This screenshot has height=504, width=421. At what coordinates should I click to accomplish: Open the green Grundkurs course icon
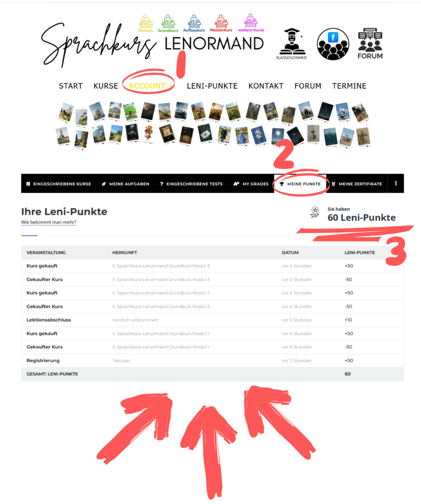click(168, 23)
